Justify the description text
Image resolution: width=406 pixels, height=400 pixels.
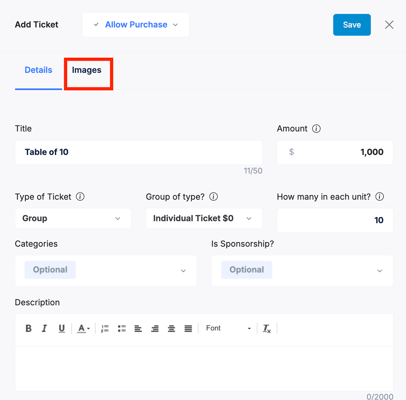tap(188, 329)
